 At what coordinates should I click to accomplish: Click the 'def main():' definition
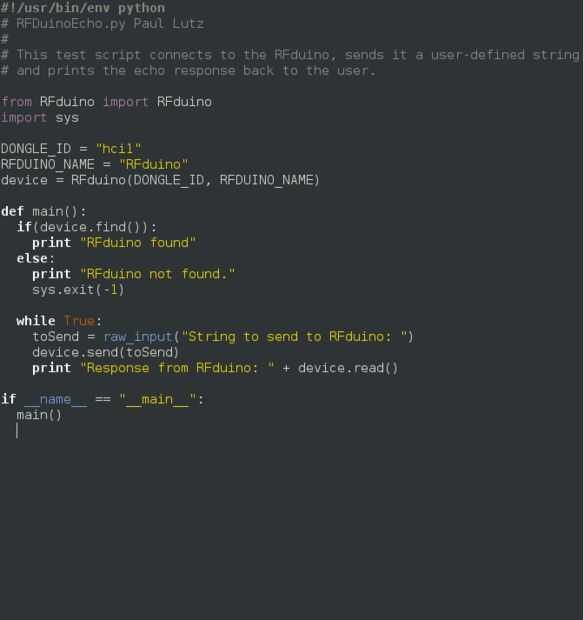click(x=43, y=212)
